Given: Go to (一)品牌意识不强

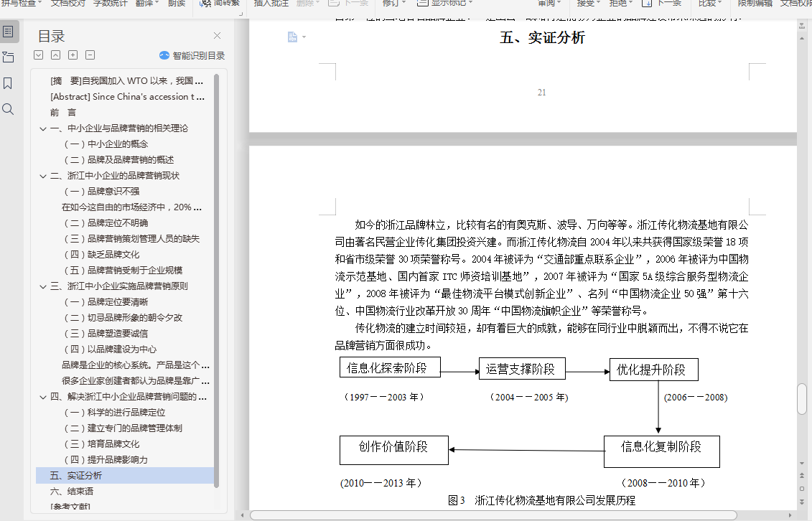Looking at the screenshot, I should click(x=102, y=192).
